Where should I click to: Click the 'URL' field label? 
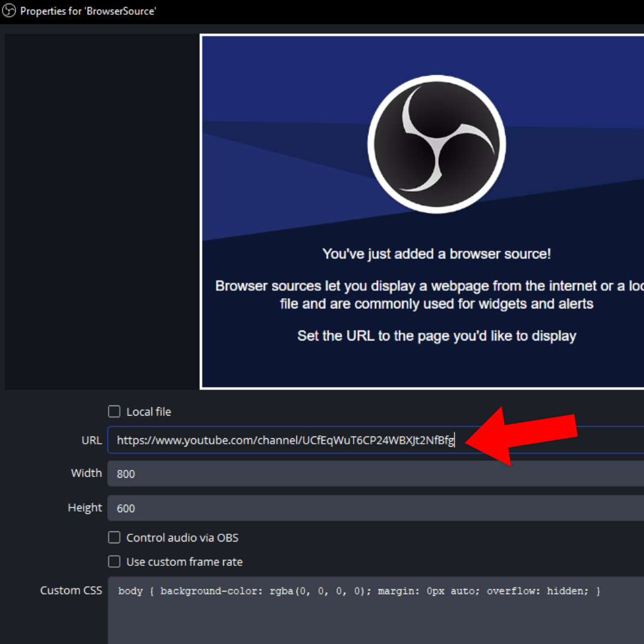tap(91, 441)
